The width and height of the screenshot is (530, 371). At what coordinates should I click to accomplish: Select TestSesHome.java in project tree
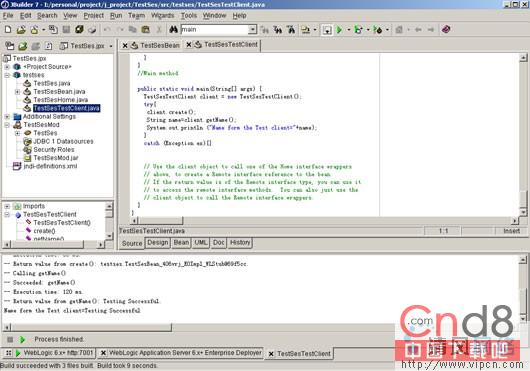pos(61,100)
